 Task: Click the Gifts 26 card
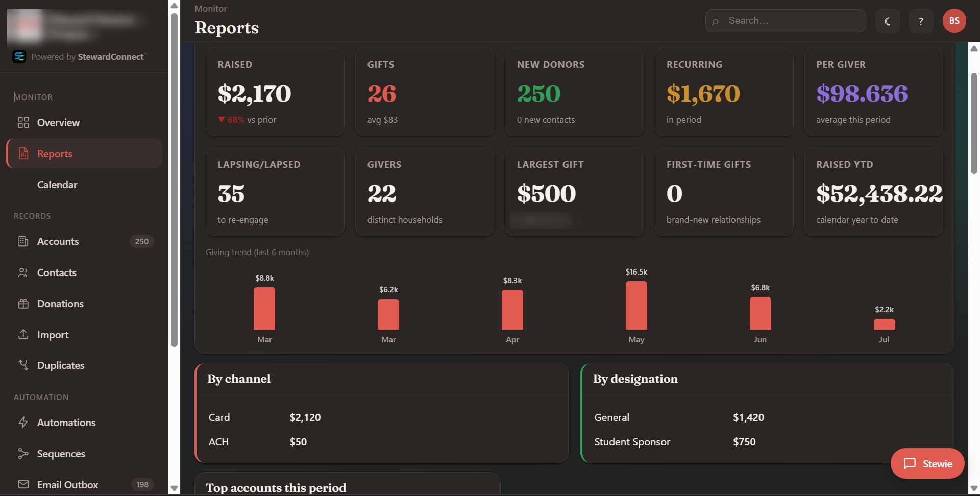coord(425,92)
